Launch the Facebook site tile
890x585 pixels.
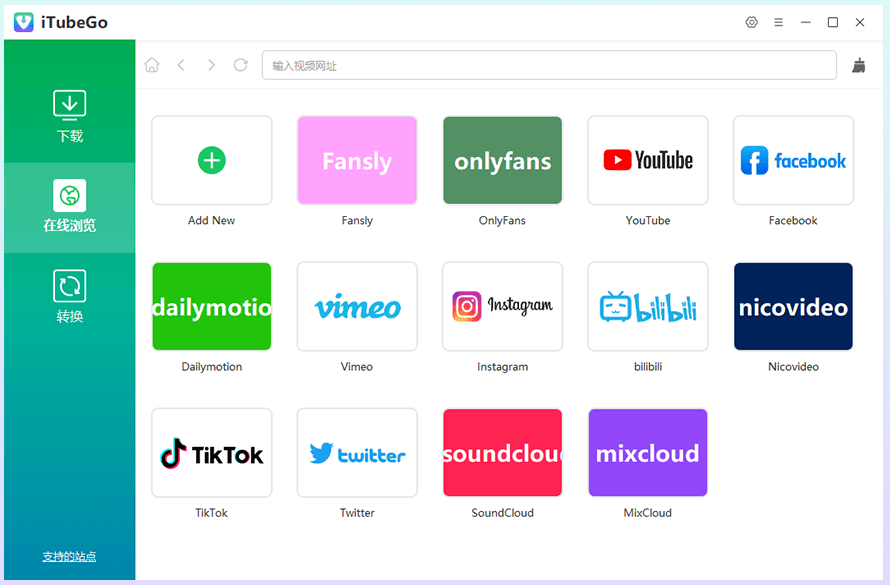click(x=793, y=160)
